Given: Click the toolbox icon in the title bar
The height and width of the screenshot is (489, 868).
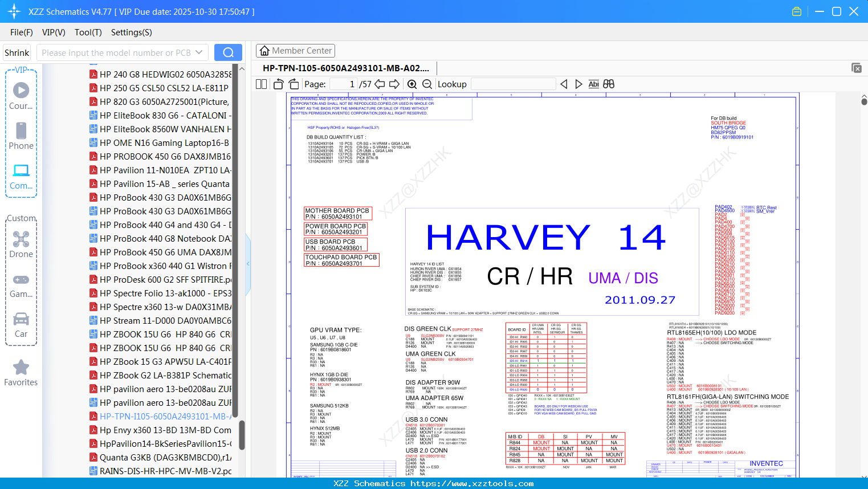Looking at the screenshot, I should coord(797,11).
